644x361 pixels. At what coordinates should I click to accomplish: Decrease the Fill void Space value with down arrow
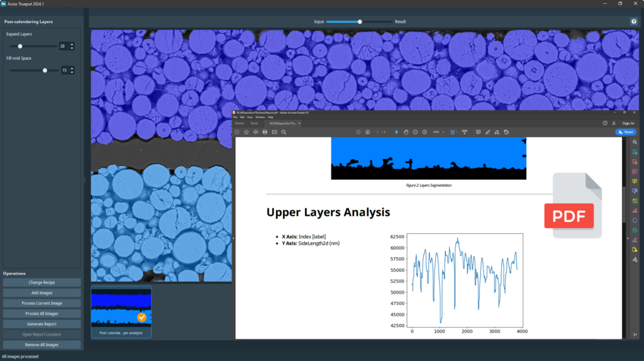click(x=72, y=72)
